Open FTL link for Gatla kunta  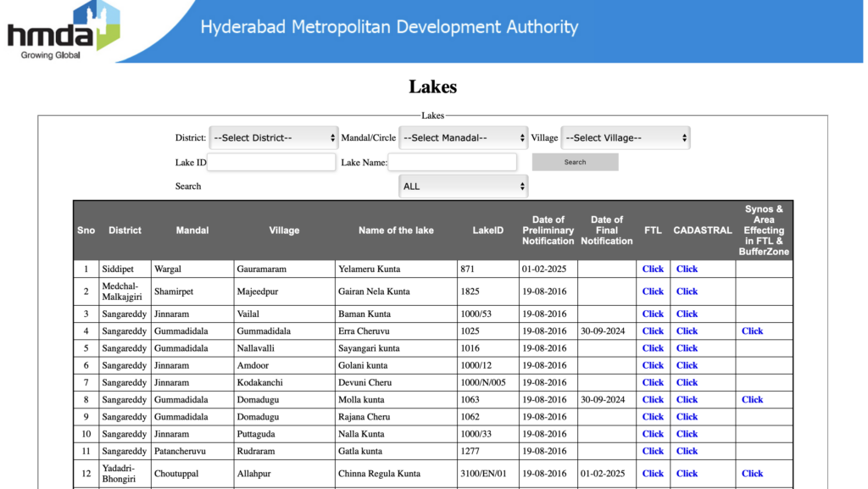(653, 451)
